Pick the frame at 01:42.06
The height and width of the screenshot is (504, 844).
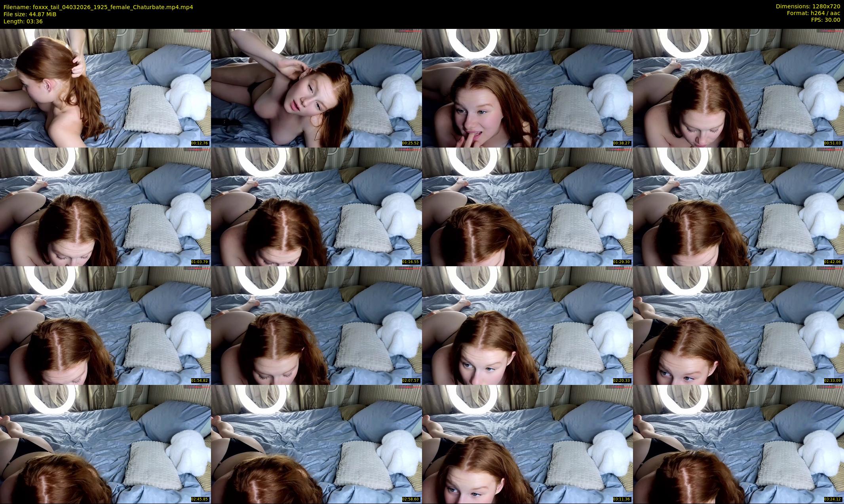(x=738, y=207)
